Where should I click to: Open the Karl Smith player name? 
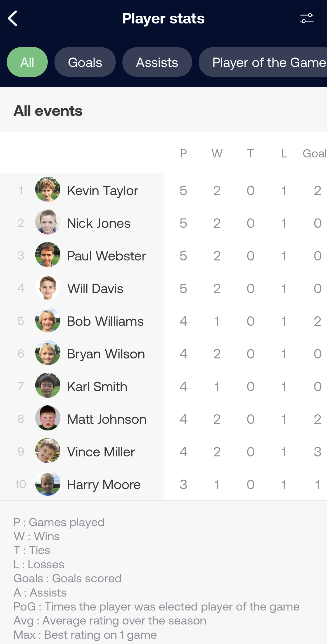[97, 387]
